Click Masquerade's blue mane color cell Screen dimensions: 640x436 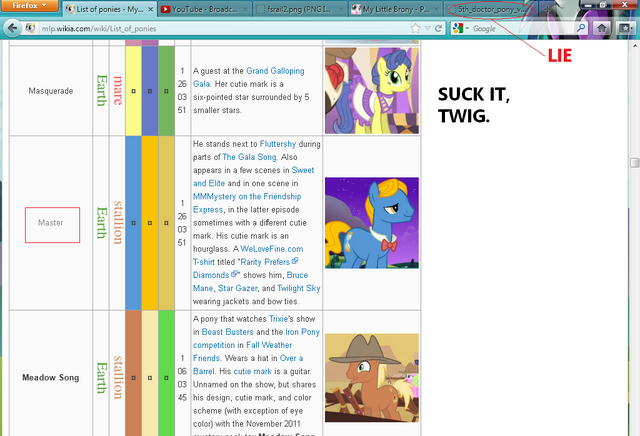(x=150, y=91)
